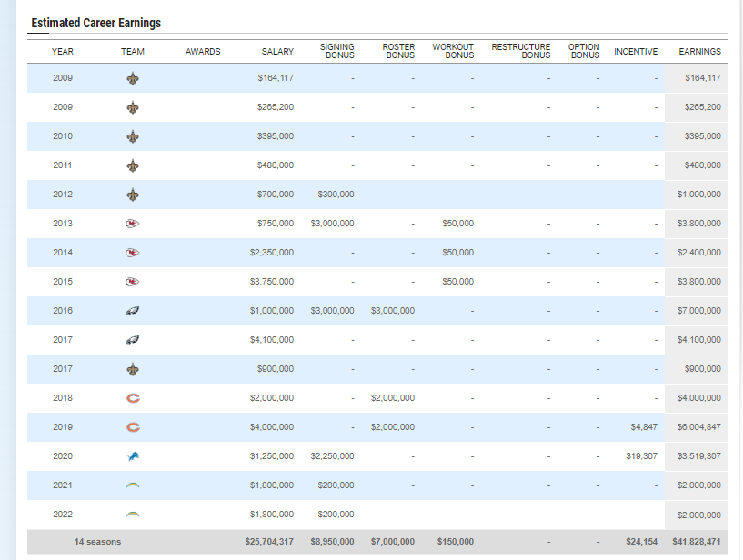The image size is (743, 560).
Task: Click the Bears logo in the 2018 row
Action: coord(133,398)
